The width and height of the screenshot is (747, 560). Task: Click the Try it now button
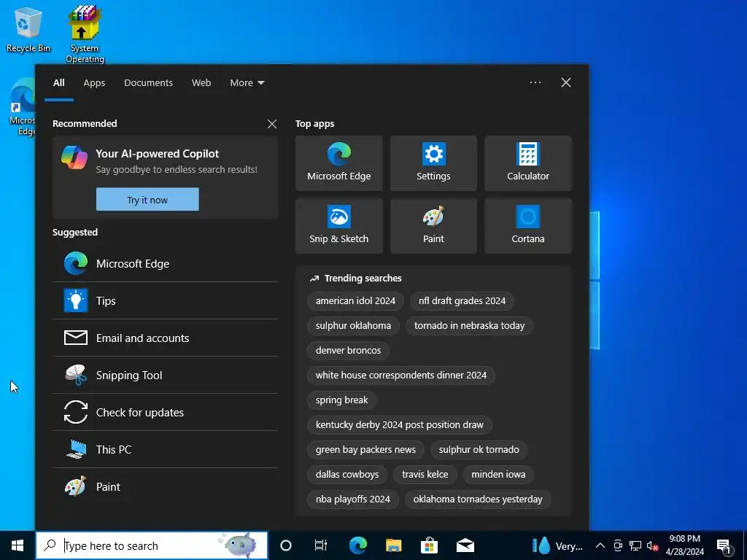pos(147,200)
